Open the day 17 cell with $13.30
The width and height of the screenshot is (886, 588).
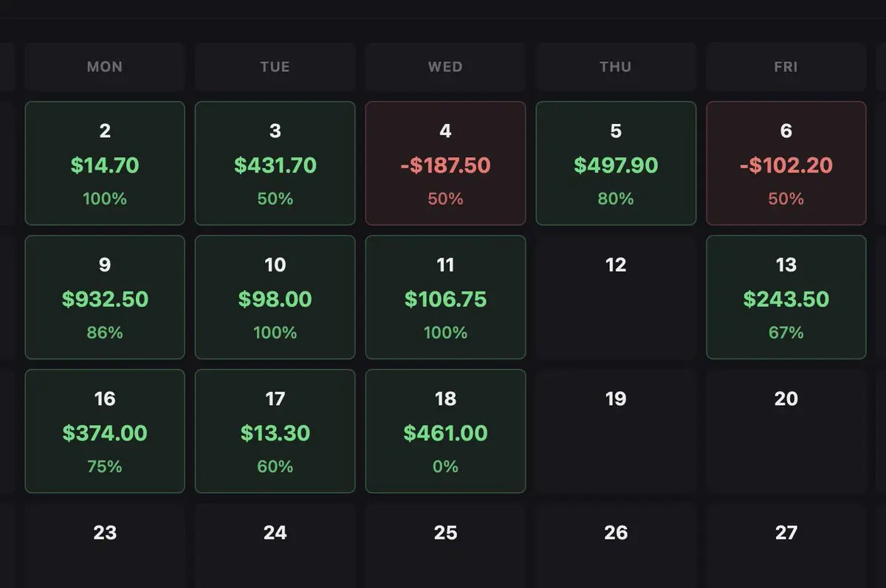(275, 431)
